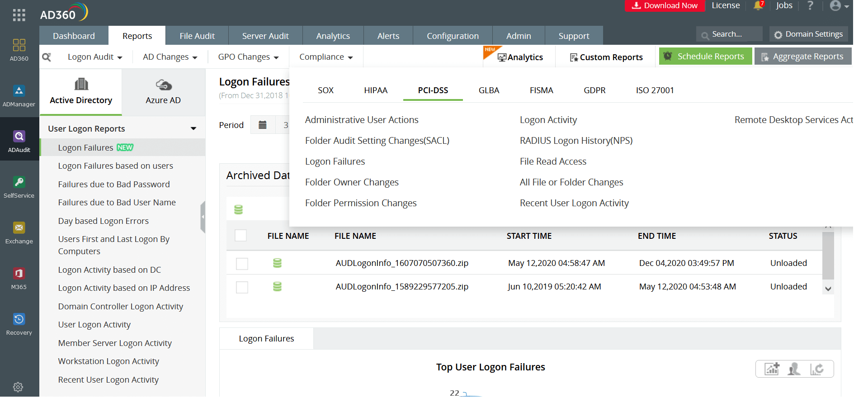Open sidebar settings gear icon
Screen dimensions: 868x398
click(18, 387)
